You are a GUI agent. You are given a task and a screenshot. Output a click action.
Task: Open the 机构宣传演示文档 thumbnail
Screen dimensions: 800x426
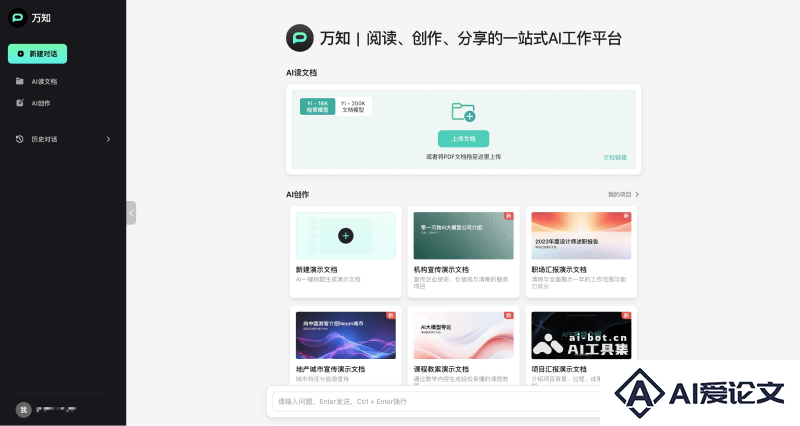(463, 235)
